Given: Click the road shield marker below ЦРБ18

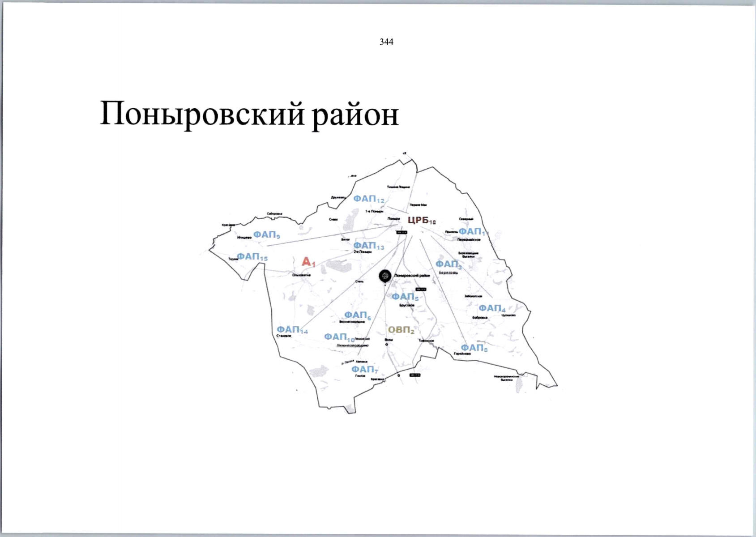Looking at the screenshot, I should (401, 232).
